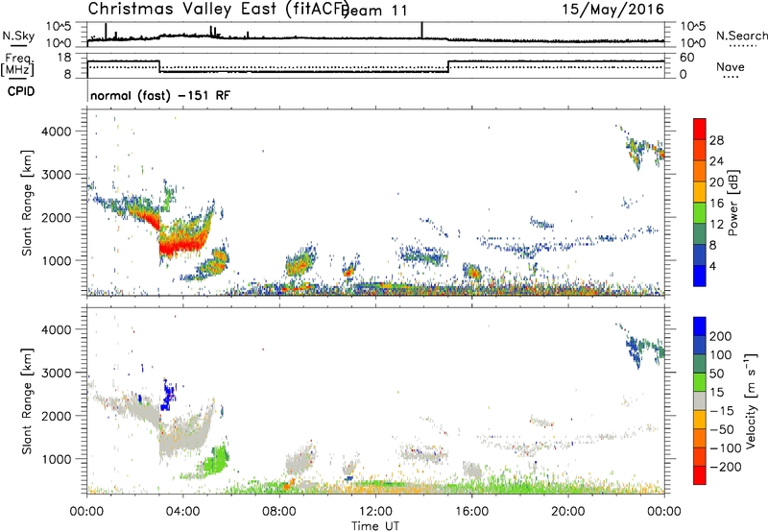Viewport: 768px width, 532px height.
Task: Click the '3000' tick on the velocity panel
Action: 56,373
